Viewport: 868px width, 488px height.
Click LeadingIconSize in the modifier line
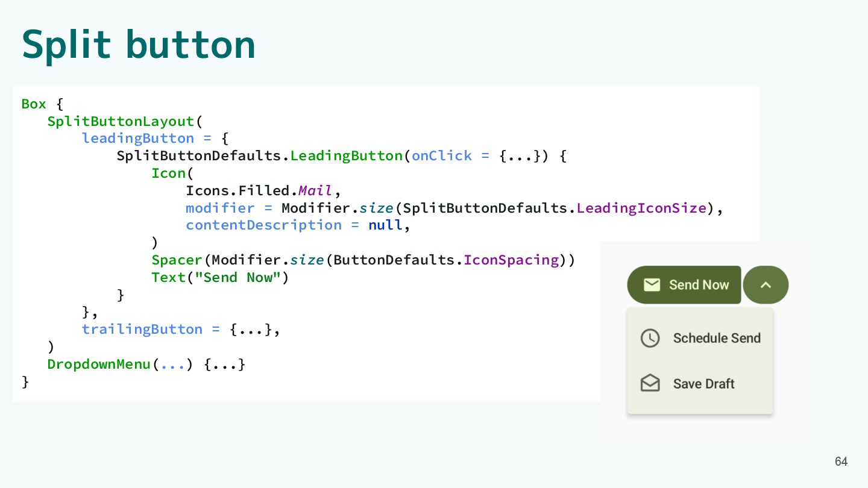point(641,208)
